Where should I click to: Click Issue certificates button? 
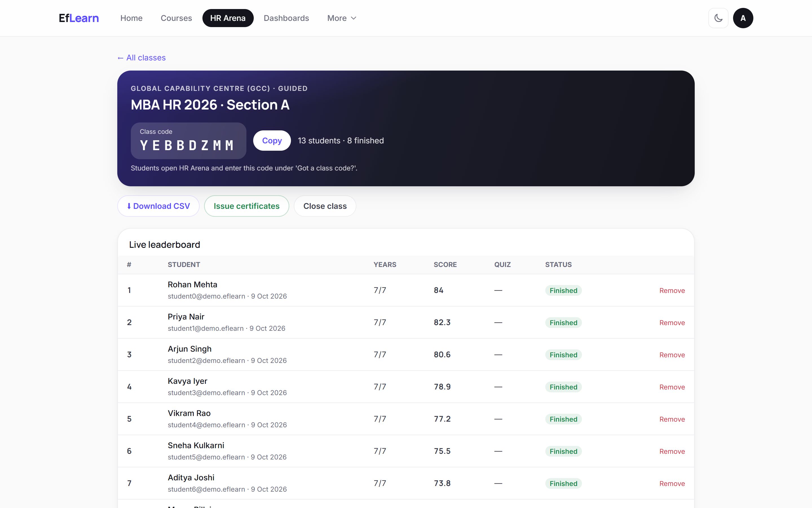(247, 206)
